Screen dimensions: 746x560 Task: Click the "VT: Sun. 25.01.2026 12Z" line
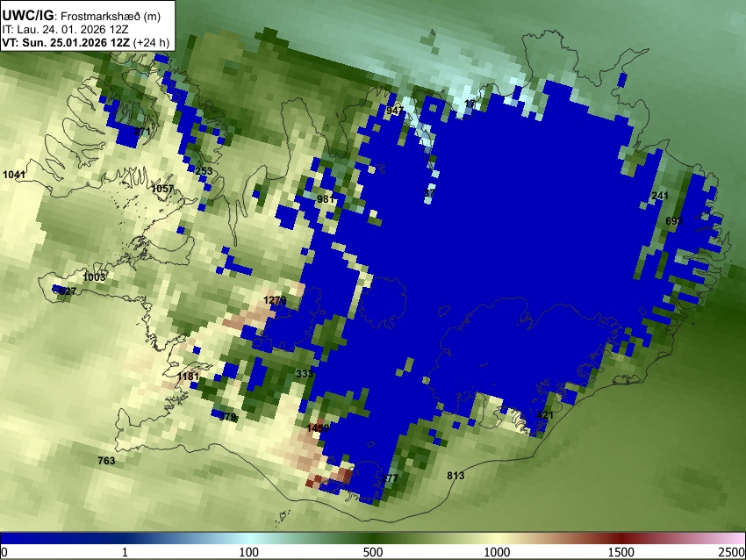pyautogui.click(x=66, y=42)
